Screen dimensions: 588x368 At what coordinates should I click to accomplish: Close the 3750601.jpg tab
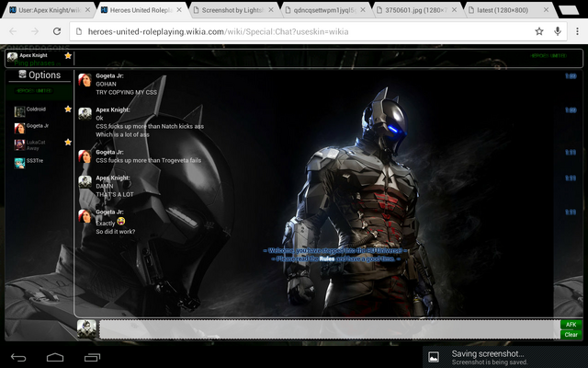pyautogui.click(x=454, y=10)
